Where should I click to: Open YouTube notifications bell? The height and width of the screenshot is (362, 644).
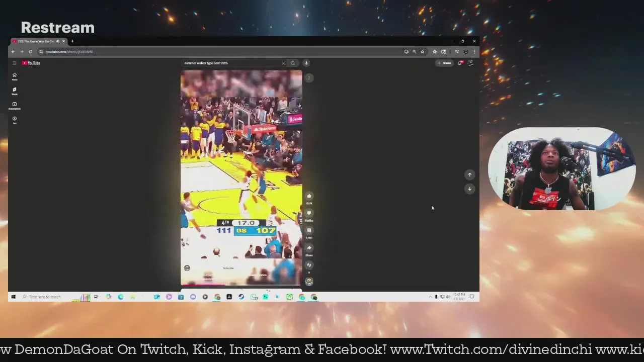tap(460, 63)
